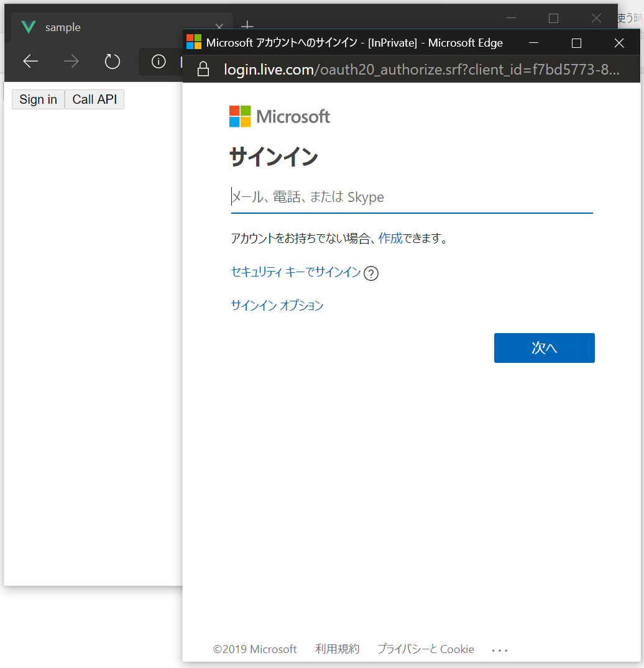
Task: Click the forward navigation arrow
Action: (x=71, y=61)
